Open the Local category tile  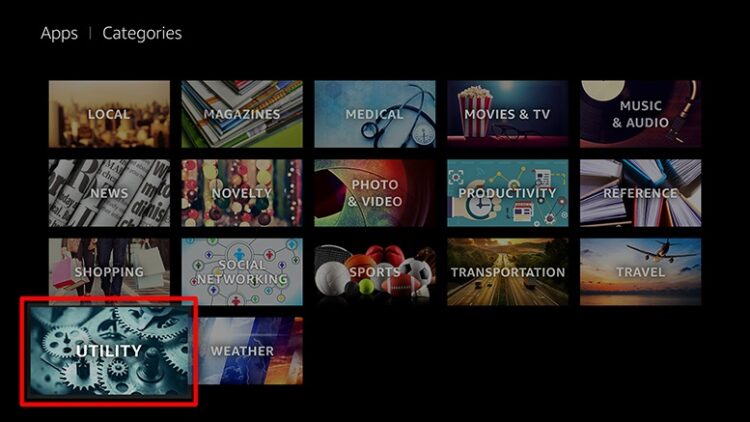click(109, 114)
